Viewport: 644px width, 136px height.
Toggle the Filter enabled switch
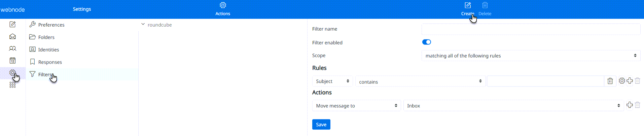tap(426, 42)
